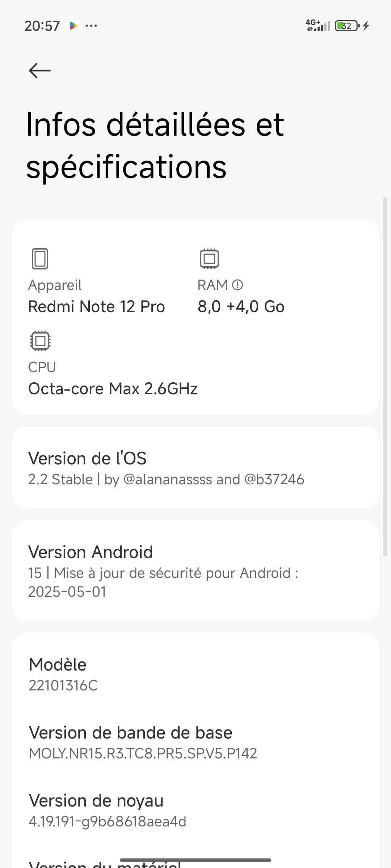Tap the device phone icon
The image size is (391, 868).
point(40,259)
